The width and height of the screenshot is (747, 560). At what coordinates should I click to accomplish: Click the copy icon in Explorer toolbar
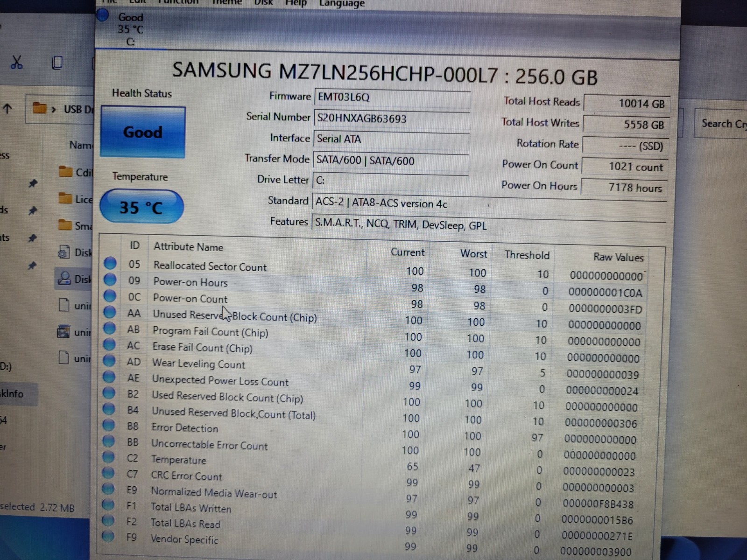[x=57, y=62]
